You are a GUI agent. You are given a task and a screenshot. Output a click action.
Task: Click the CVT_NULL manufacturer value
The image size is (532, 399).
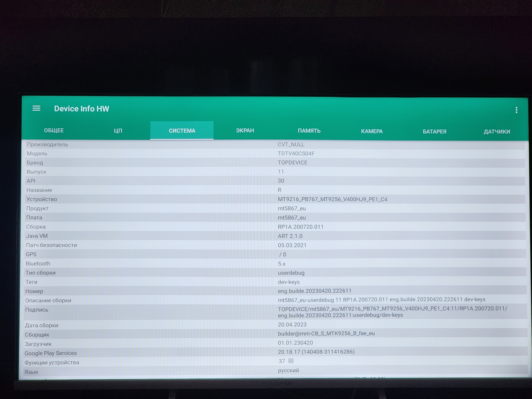291,145
